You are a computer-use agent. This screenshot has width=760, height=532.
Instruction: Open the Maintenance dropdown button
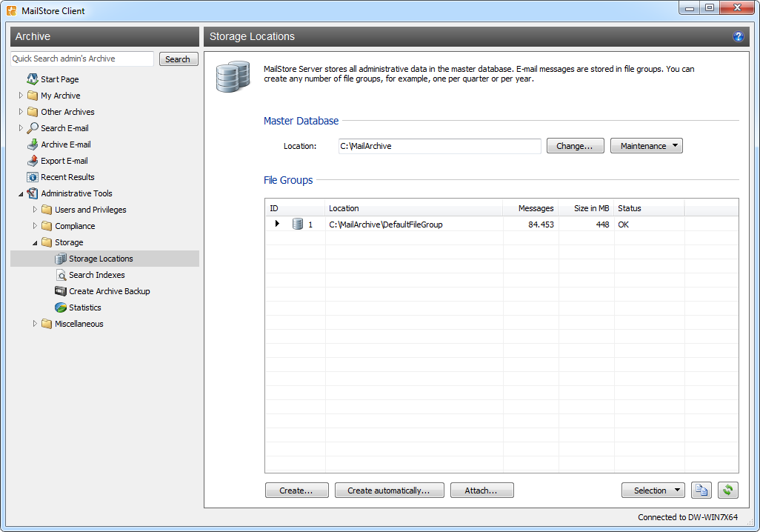coord(646,146)
